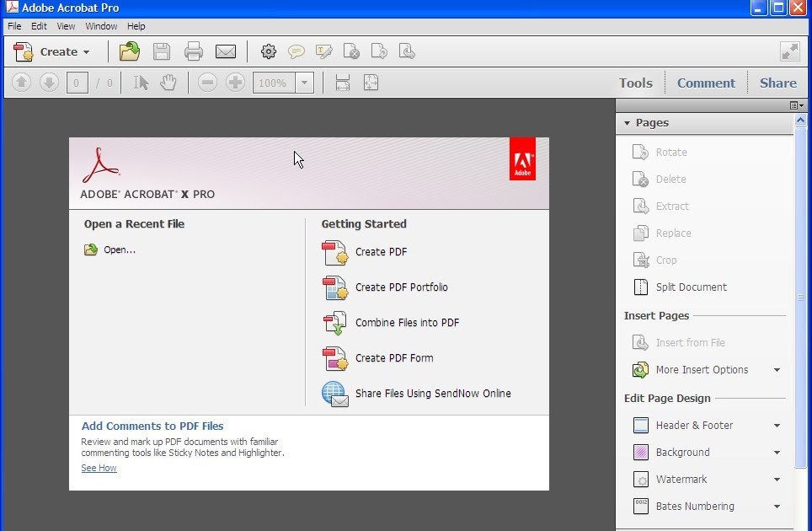Expand Watermark dropdown arrow
Screen dimensions: 812x531
click(x=777, y=480)
